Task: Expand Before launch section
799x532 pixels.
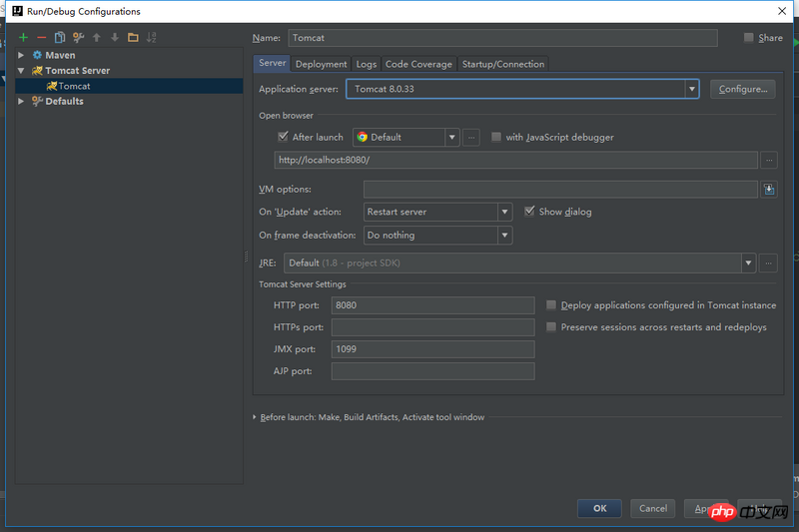Action: tap(255, 417)
